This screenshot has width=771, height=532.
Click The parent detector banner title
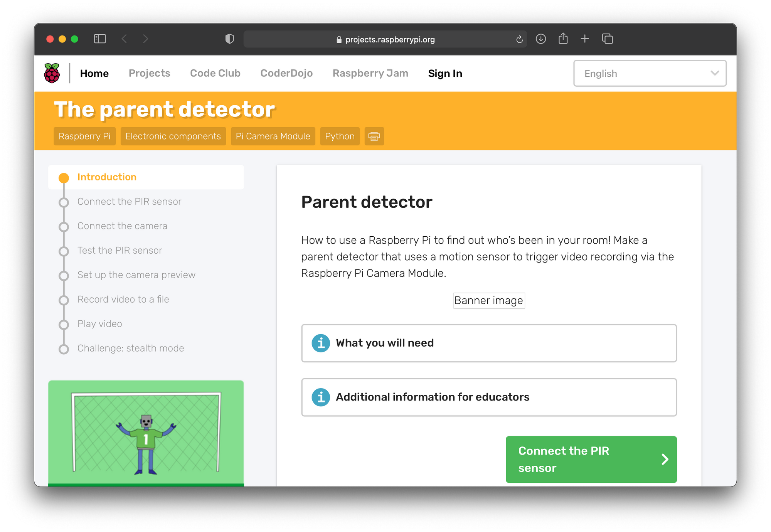(x=164, y=109)
